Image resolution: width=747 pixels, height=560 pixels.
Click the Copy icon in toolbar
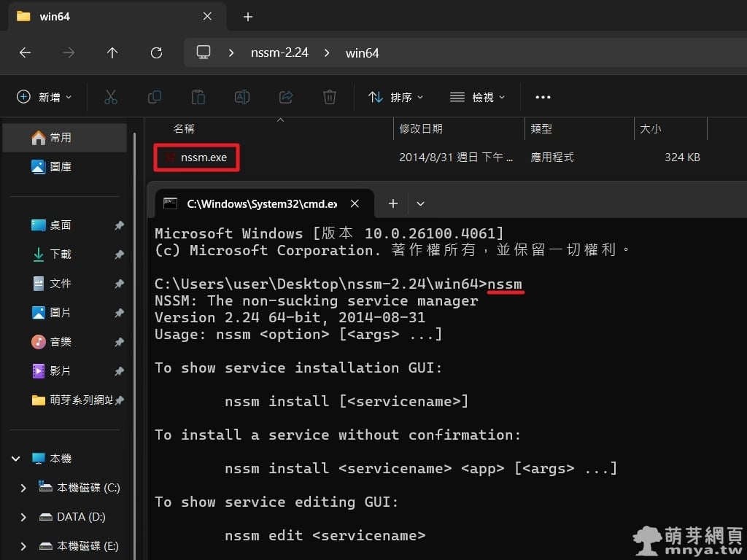[155, 97]
